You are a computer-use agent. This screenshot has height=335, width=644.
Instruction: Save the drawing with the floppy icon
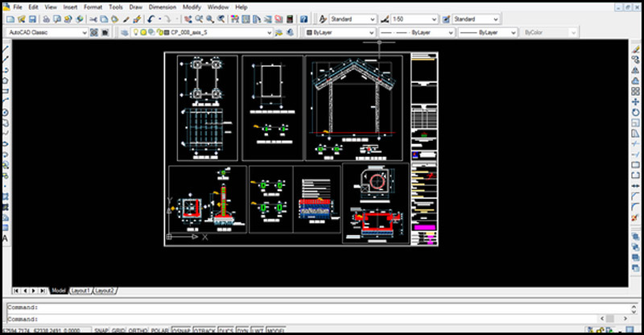click(32, 19)
